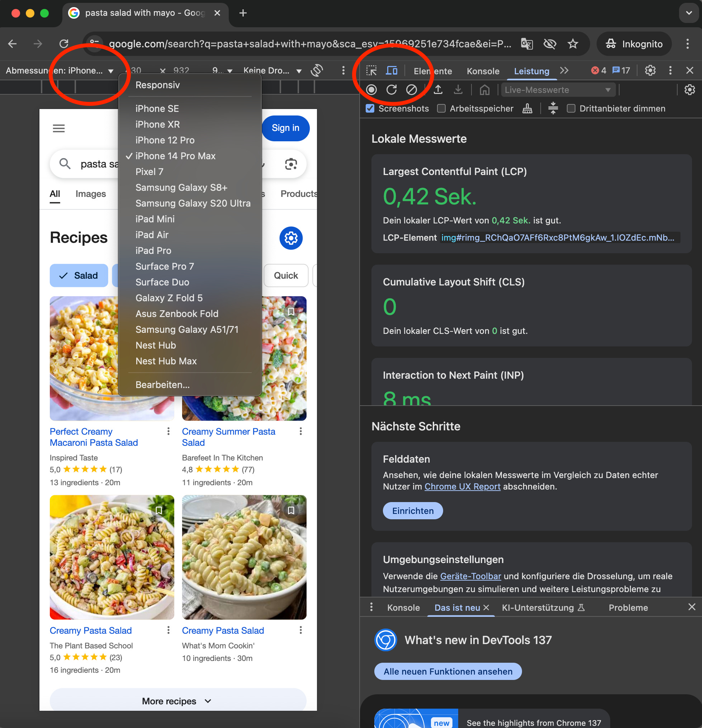Viewport: 702px width, 728px height.
Task: Click Alle neuen Funktionen ansehen button
Action: [x=447, y=672]
